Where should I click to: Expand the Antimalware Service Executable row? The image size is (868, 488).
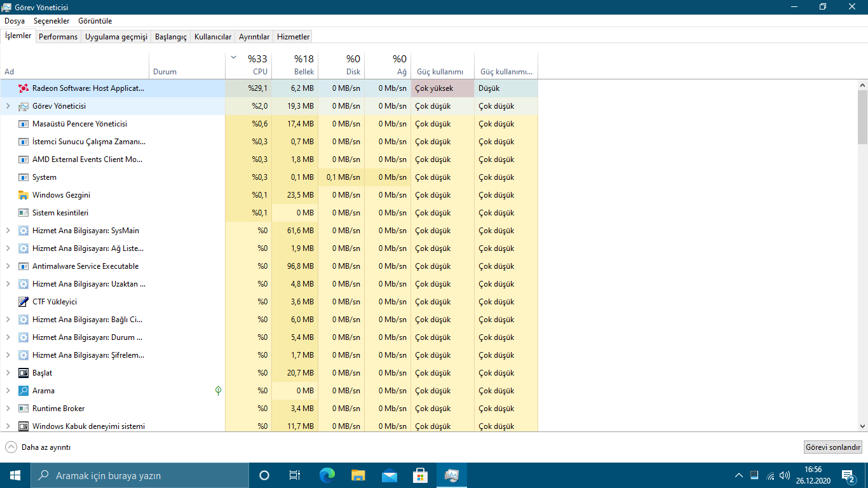8,266
